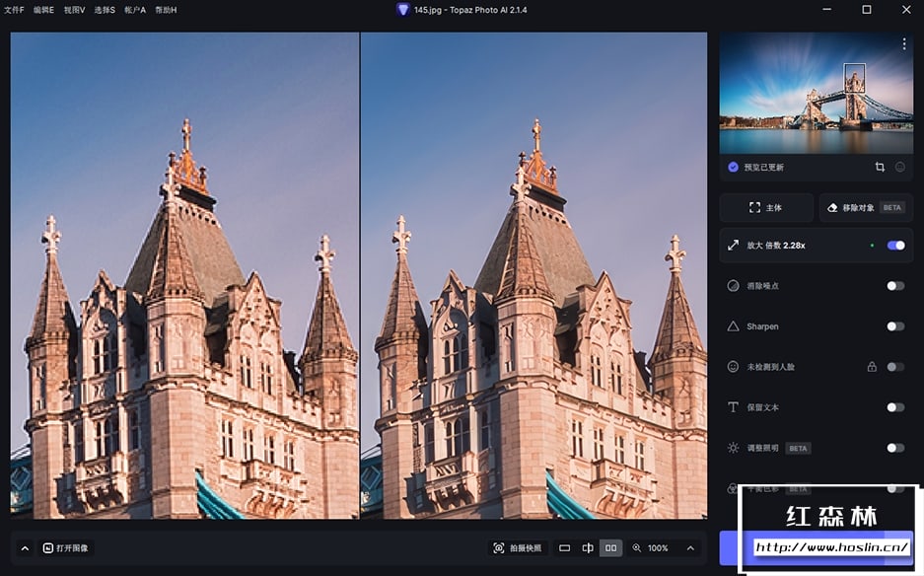Click the 移除对象 remove object button

click(x=866, y=207)
